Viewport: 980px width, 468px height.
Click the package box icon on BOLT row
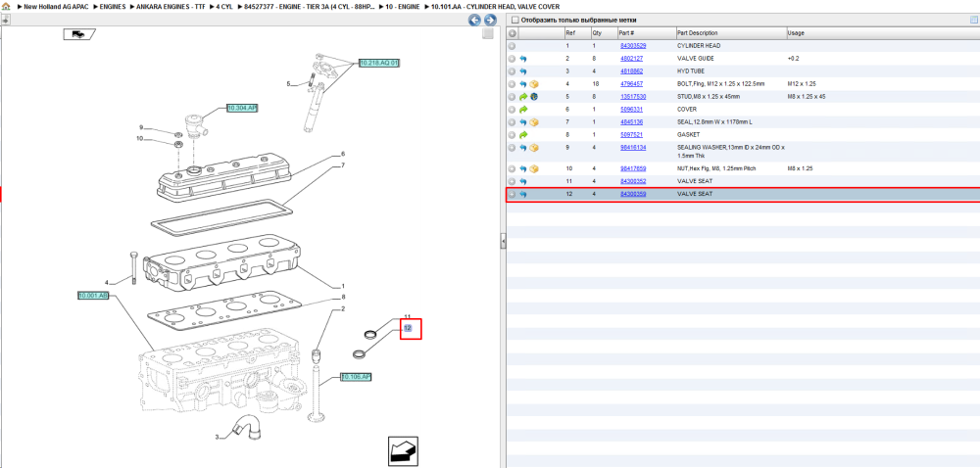[x=534, y=83]
